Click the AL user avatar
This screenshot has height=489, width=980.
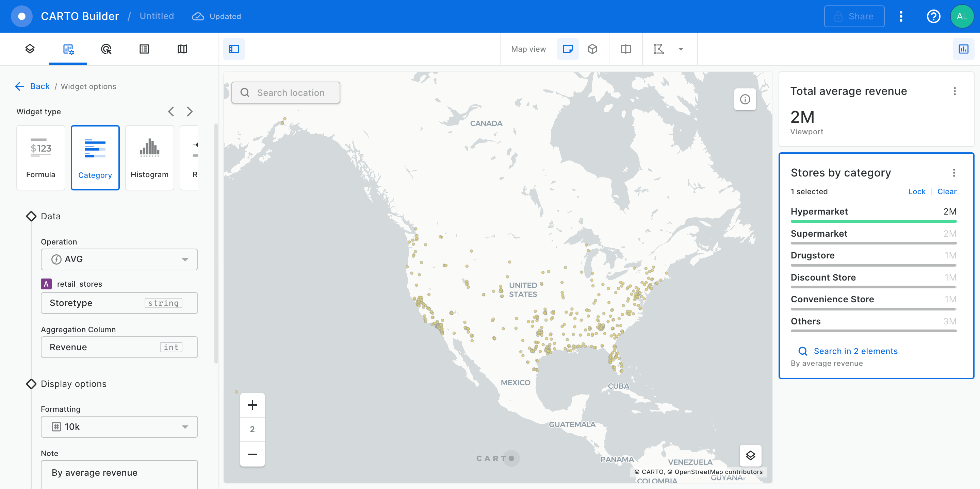click(x=962, y=16)
